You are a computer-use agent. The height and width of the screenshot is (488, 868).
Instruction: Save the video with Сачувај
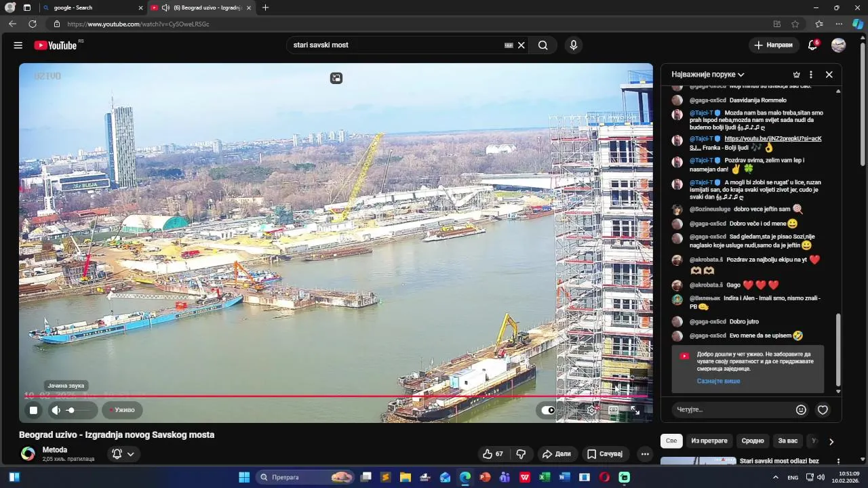tap(605, 454)
